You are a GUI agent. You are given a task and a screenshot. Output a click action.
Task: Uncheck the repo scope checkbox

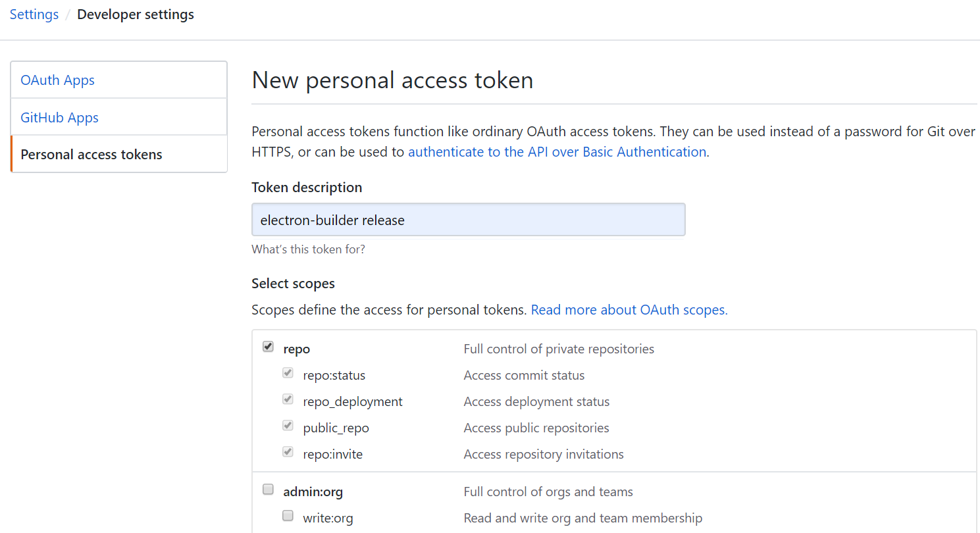click(x=268, y=345)
